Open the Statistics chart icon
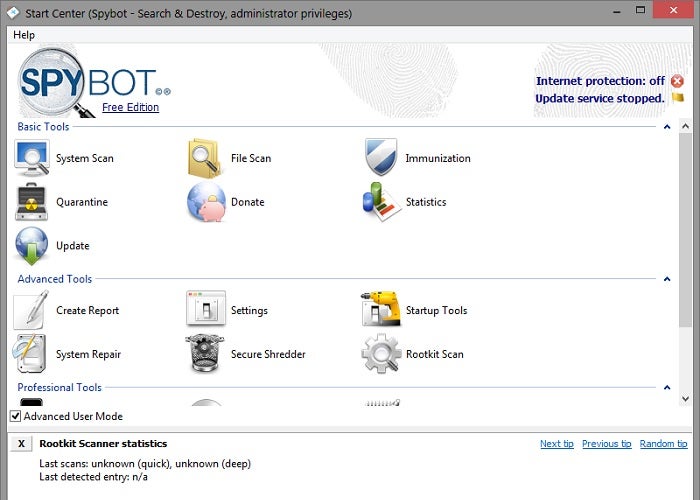 click(381, 202)
